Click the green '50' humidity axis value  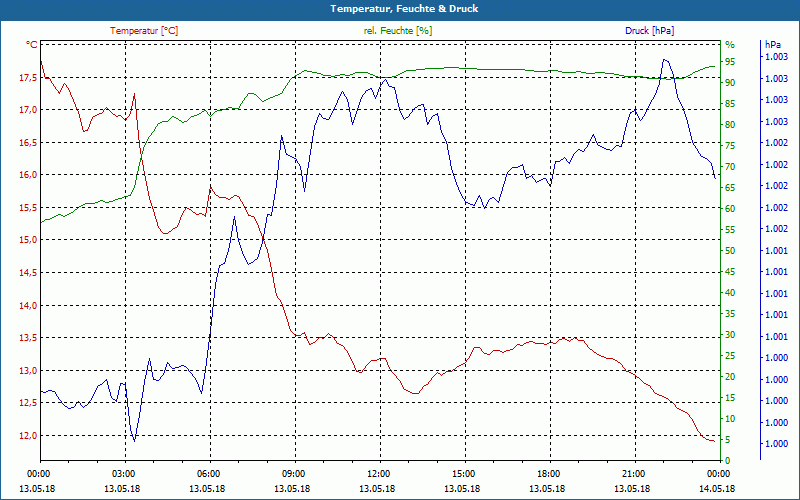point(730,251)
